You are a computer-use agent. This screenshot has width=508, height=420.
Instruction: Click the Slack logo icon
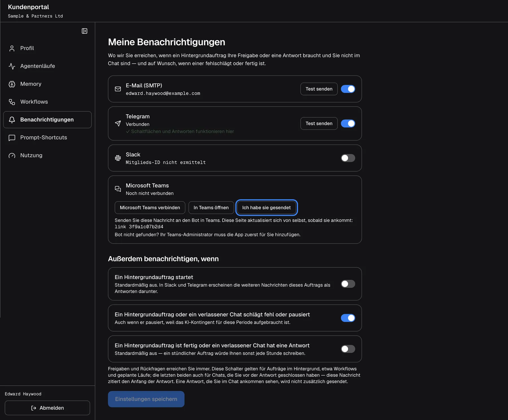click(118, 158)
